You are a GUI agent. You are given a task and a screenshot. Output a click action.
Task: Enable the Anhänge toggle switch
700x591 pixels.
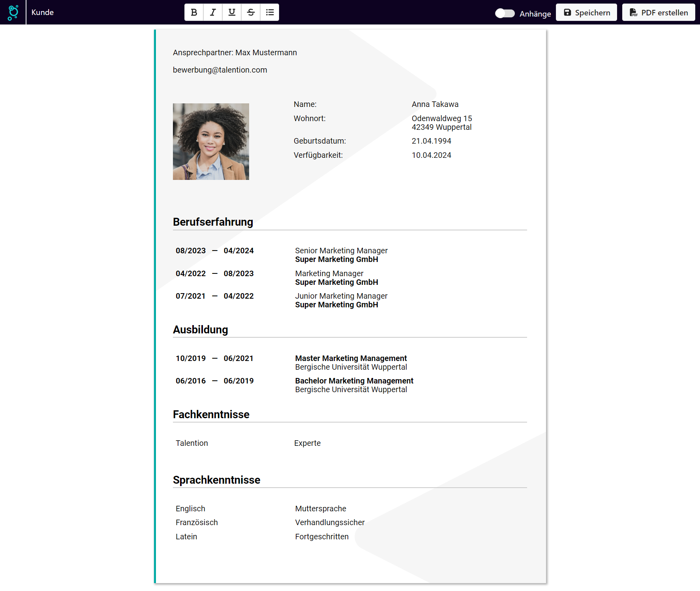click(505, 13)
